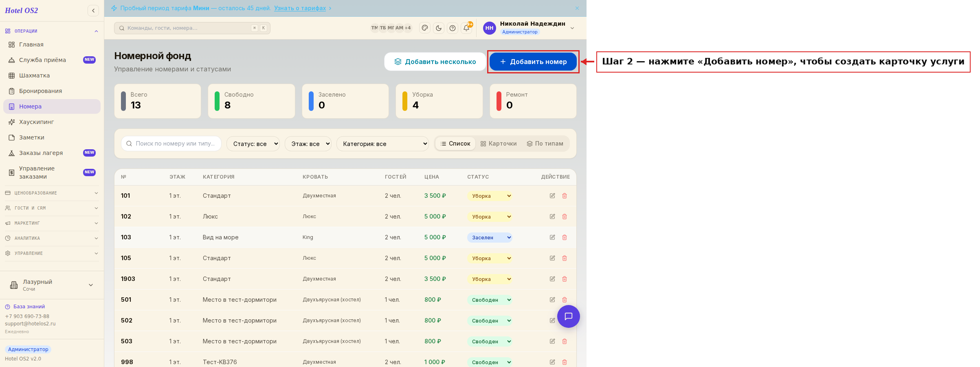Collapse sidebar with the arrow button
The height and width of the screenshot is (367, 980).
[93, 11]
